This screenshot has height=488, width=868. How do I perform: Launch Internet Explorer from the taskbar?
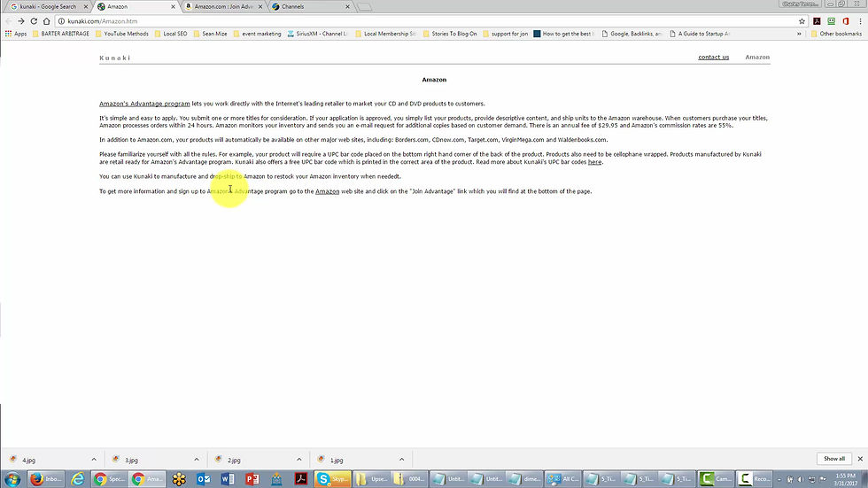[78, 478]
